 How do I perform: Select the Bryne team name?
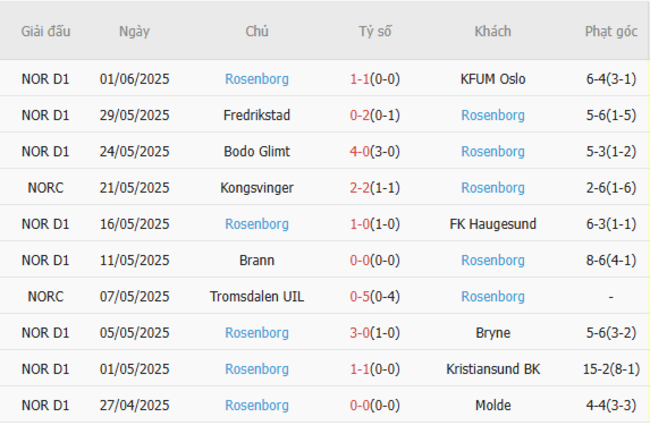point(492,333)
